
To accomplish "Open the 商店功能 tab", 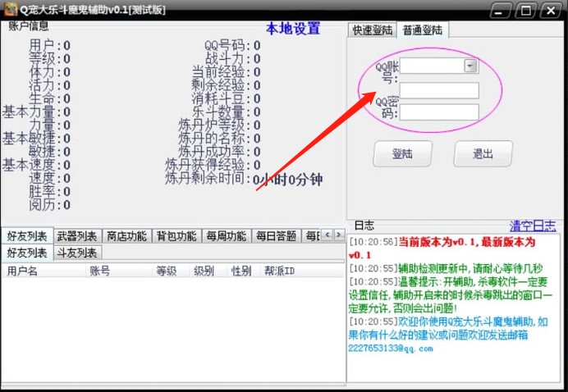I will [x=126, y=236].
